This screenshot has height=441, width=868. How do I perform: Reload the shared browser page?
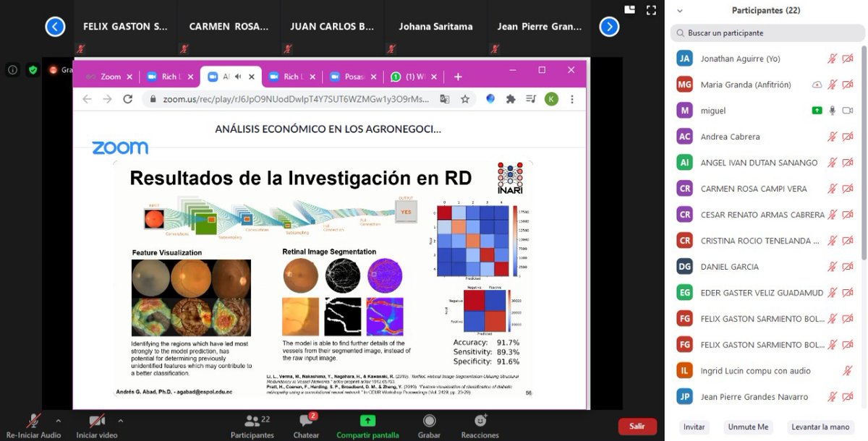pos(128,99)
